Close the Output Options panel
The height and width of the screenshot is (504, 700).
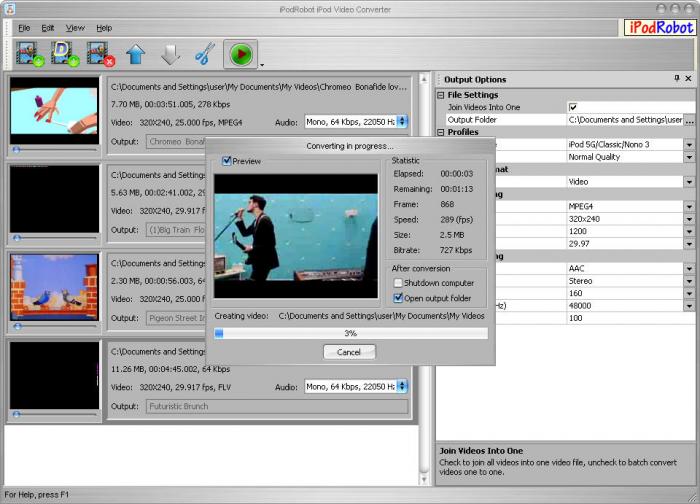click(x=688, y=79)
